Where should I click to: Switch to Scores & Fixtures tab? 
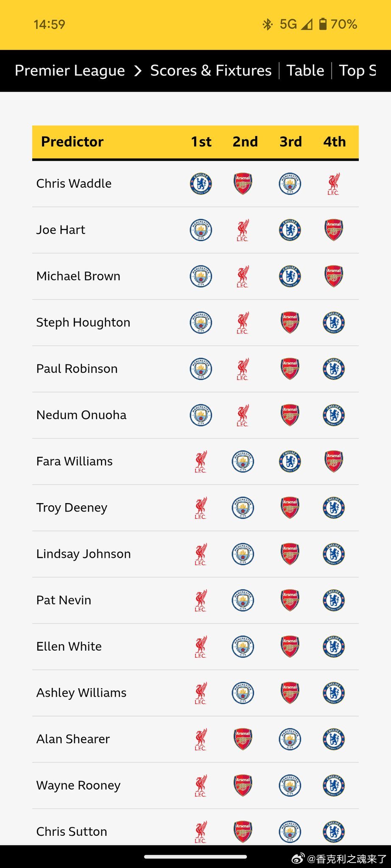[211, 70]
